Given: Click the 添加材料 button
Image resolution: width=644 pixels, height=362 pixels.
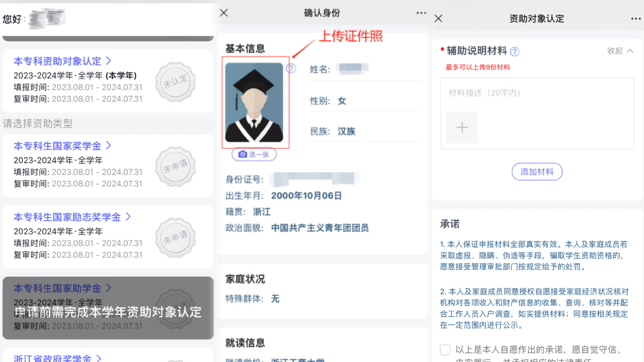Looking at the screenshot, I should click(537, 172).
